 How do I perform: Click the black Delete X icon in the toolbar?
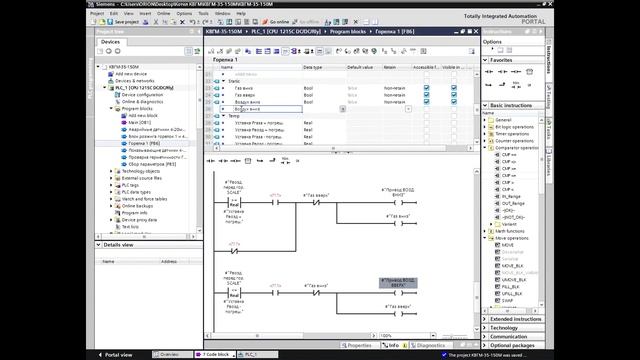pos(182,22)
